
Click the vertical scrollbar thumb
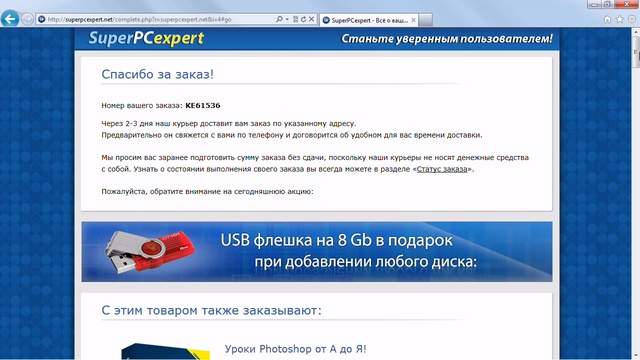636,52
